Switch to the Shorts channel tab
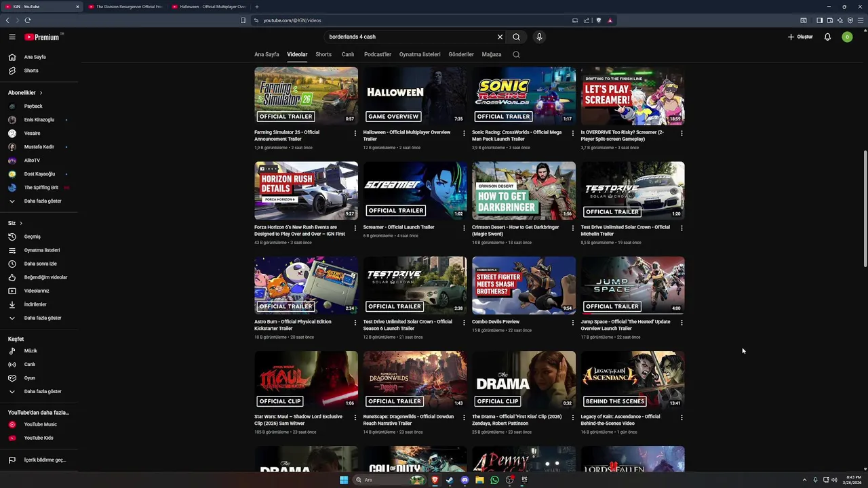Screen dimensions: 868x488 pyautogui.click(x=323, y=54)
